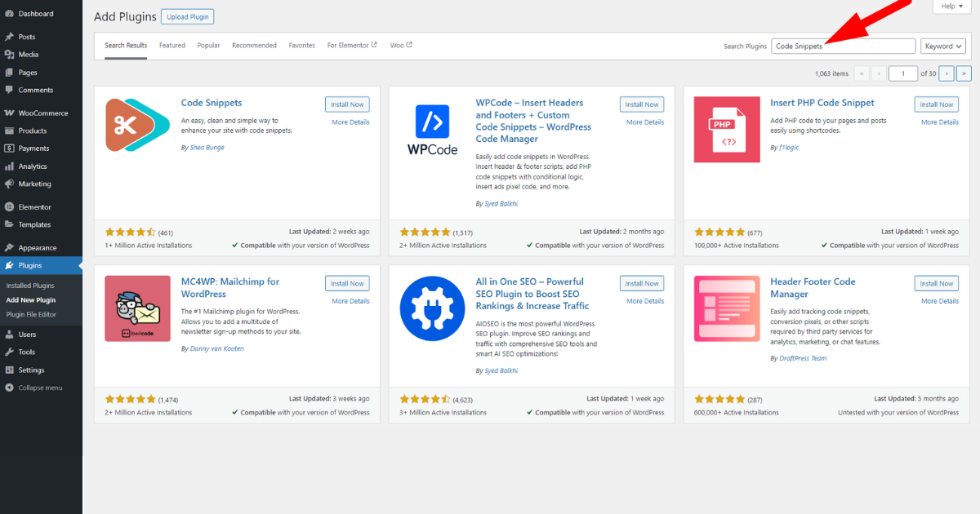Open the For Elementor tab
Screen dimensions: 980x514
tap(352, 46)
